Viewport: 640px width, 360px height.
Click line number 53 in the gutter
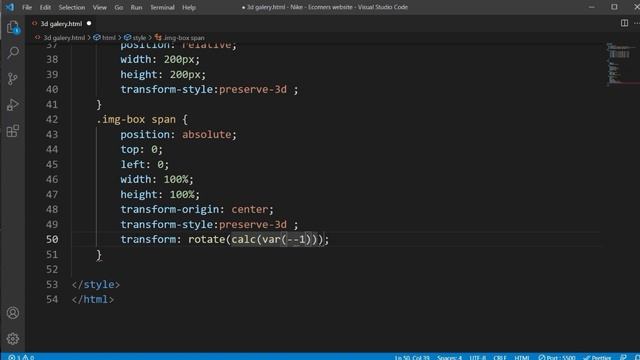52,284
